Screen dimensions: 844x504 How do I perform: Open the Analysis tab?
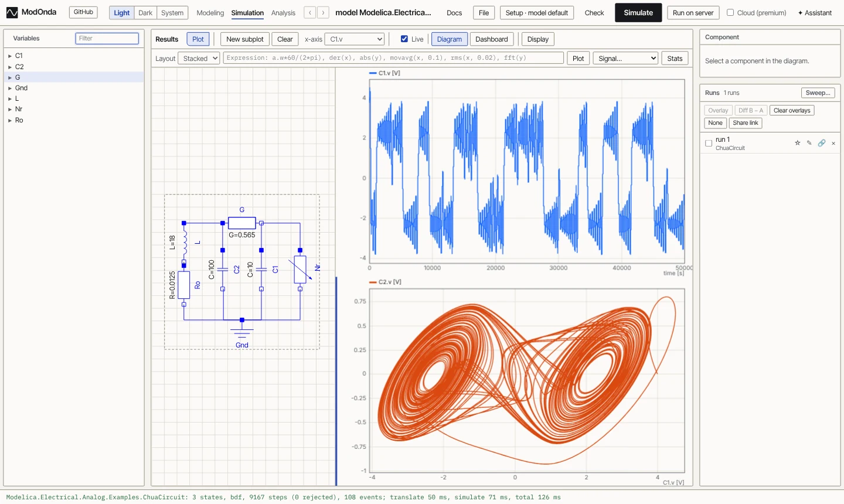pos(283,13)
